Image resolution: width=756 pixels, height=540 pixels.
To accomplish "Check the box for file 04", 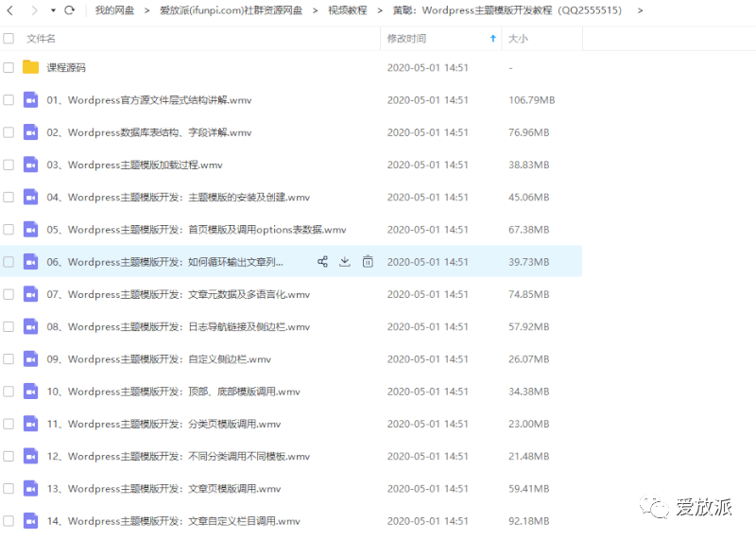I will [x=9, y=197].
